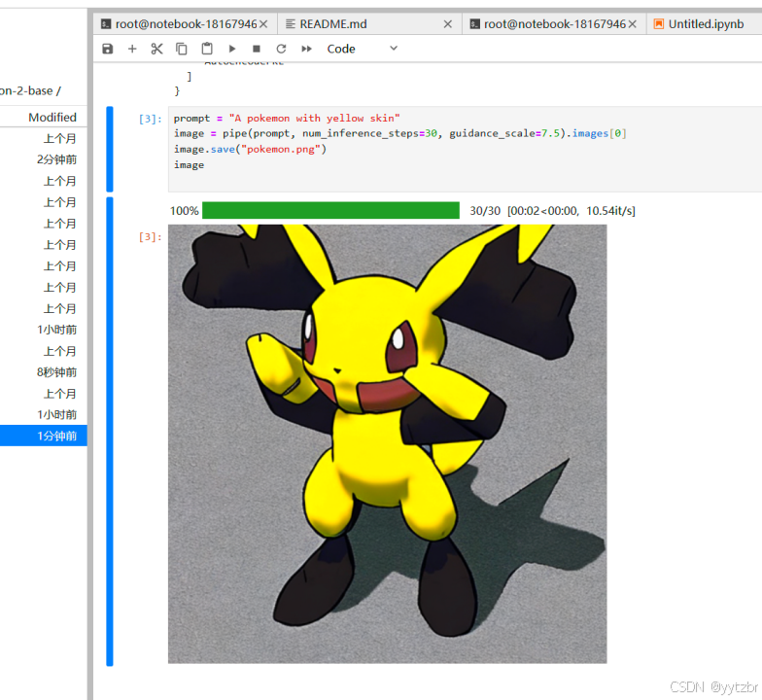Switch to the second root@notebook-18167946 terminal tab
This screenshot has width=762, height=700.
coord(554,23)
